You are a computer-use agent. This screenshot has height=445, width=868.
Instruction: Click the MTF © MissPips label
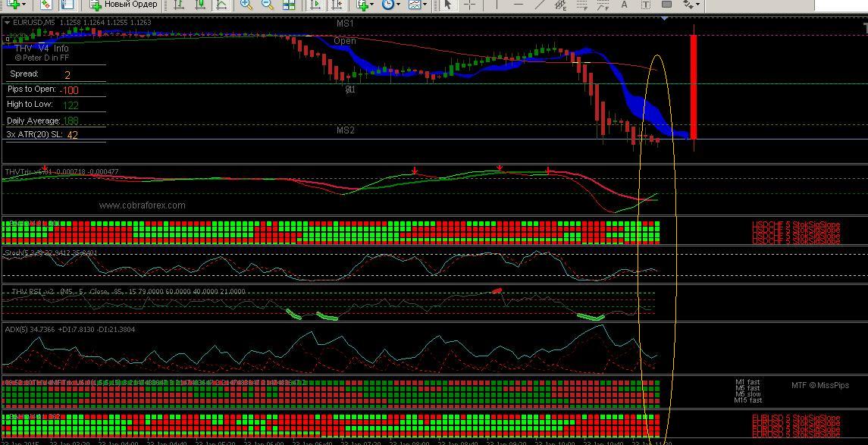pos(819,385)
